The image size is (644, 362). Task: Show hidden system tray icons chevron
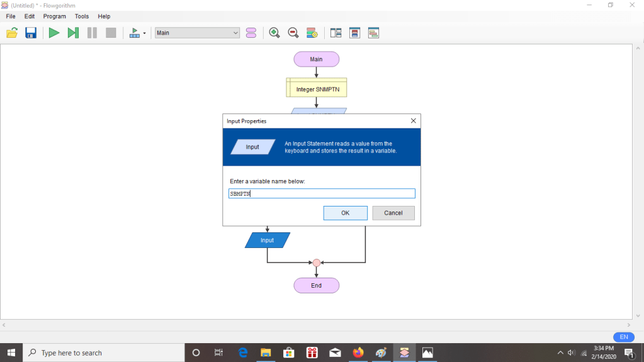560,353
